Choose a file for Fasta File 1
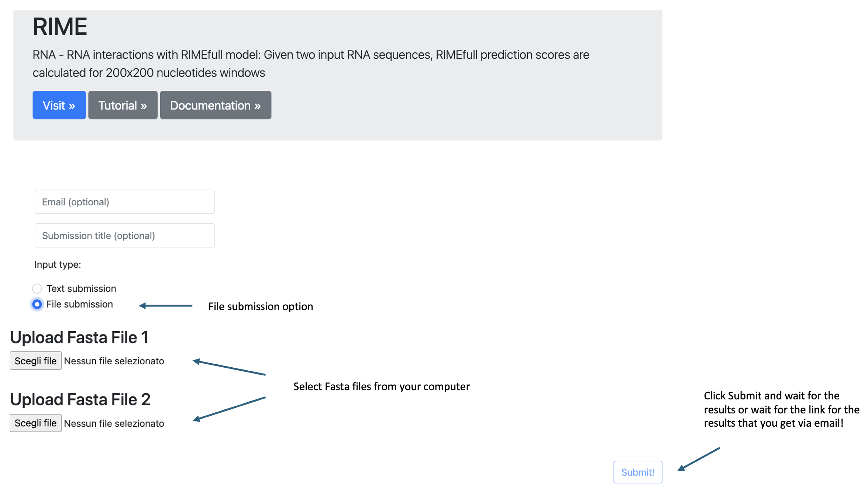868x489 pixels. [35, 361]
